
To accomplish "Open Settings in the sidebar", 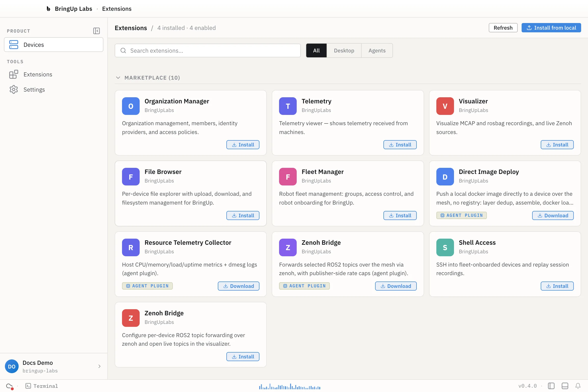I will click(53, 89).
